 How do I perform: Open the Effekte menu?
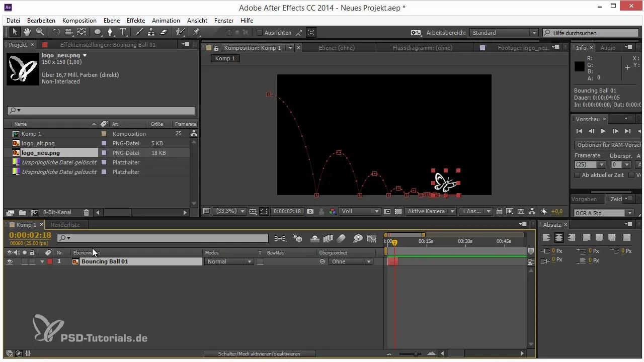(x=136, y=21)
